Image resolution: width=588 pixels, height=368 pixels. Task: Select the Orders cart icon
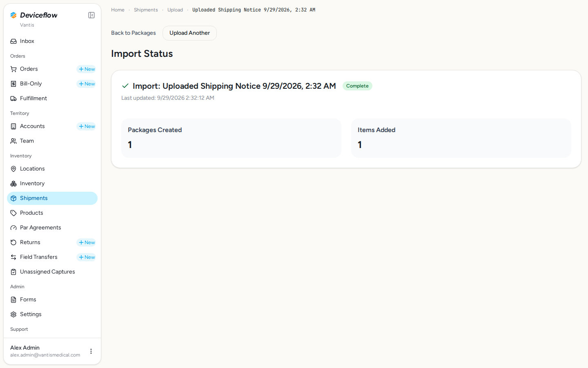[13, 69]
